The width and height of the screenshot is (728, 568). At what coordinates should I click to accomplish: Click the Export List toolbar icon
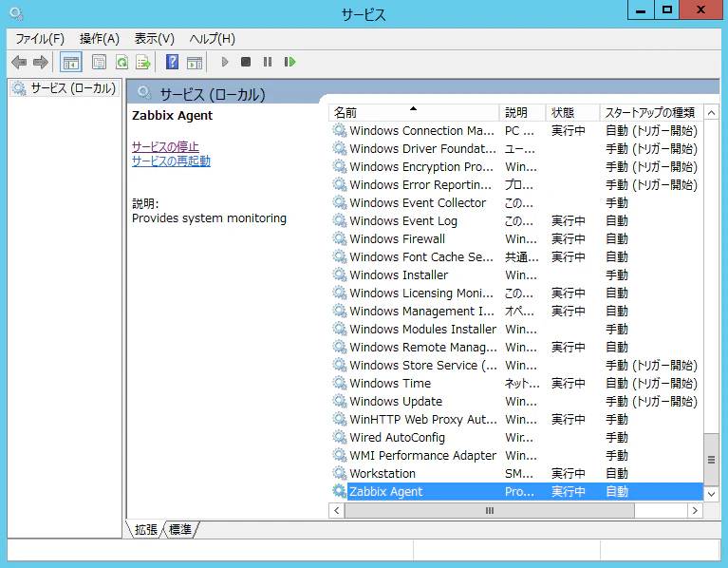[x=143, y=63]
